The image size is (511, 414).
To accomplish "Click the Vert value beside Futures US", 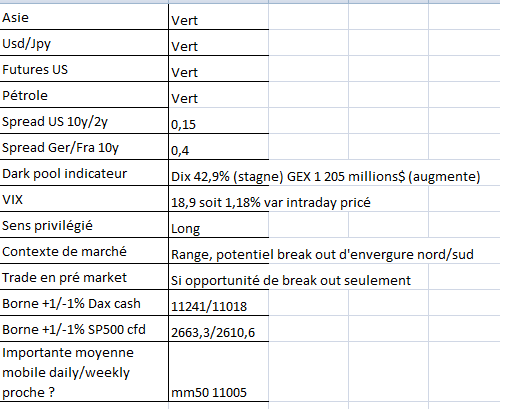I will point(219,69).
